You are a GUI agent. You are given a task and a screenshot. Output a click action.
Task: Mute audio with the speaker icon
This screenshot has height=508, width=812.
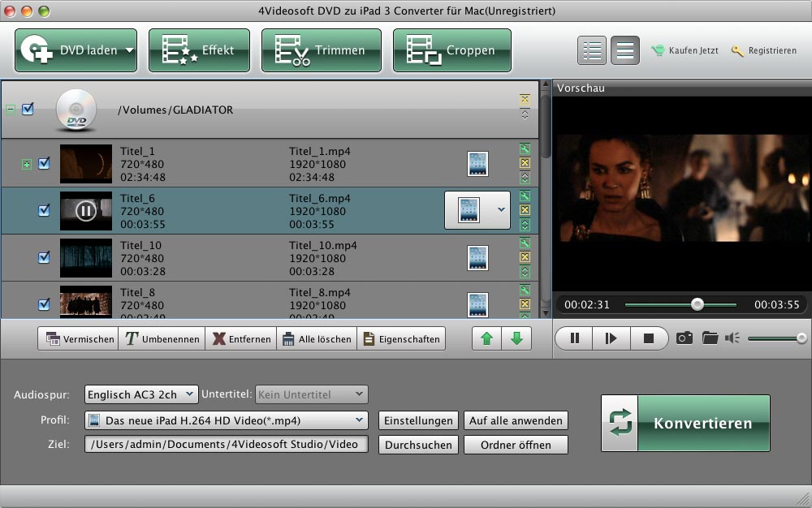pyautogui.click(x=732, y=338)
